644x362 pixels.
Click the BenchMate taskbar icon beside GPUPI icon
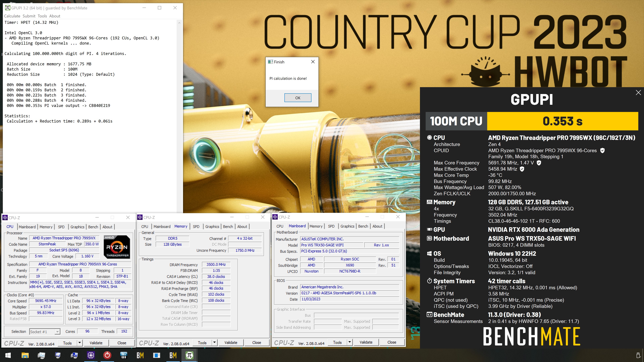coord(173,355)
